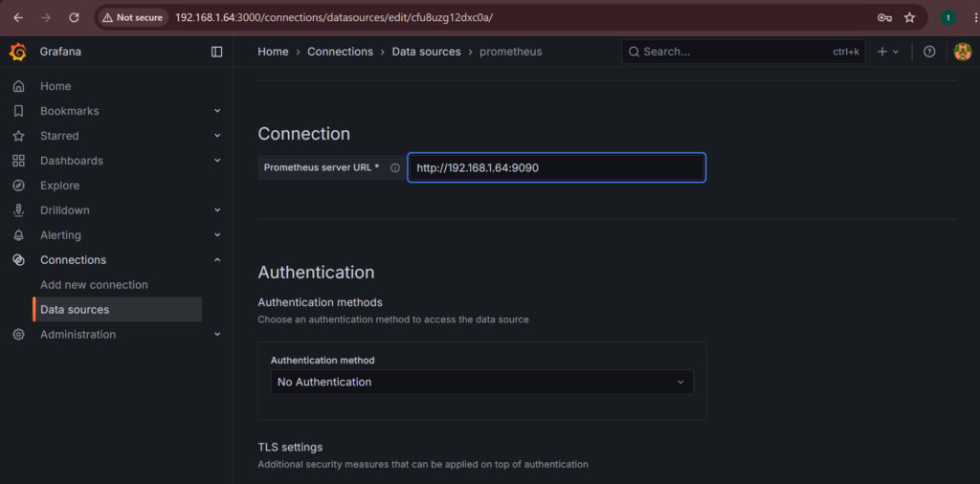Image resolution: width=980 pixels, height=484 pixels.
Task: Click the browser forward arrow
Action: pos(46,17)
